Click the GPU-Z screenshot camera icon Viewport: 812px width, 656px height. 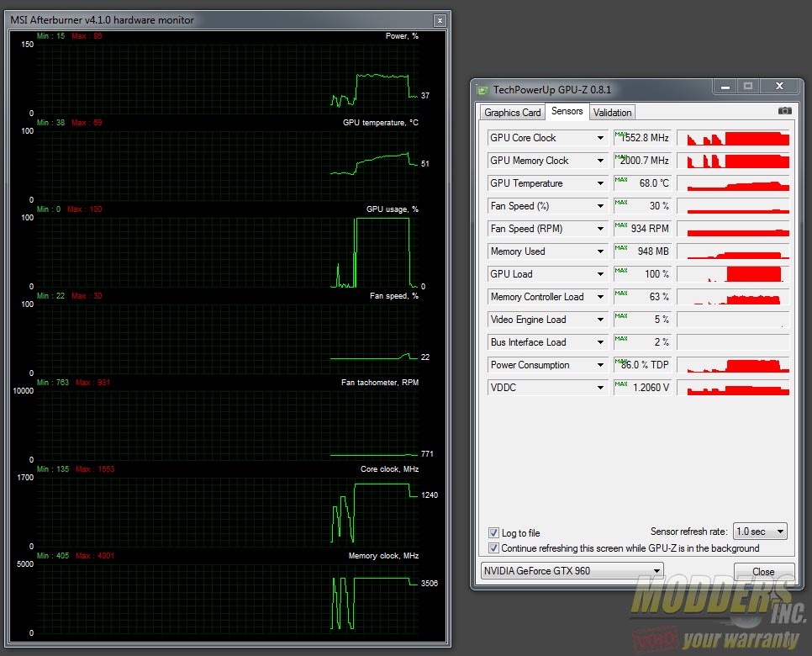[784, 111]
